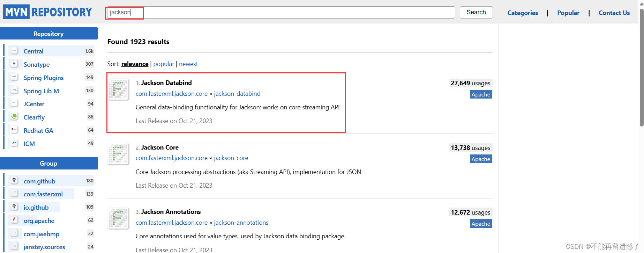
Task: Open the jackson-databind artifact link
Action: point(237,94)
